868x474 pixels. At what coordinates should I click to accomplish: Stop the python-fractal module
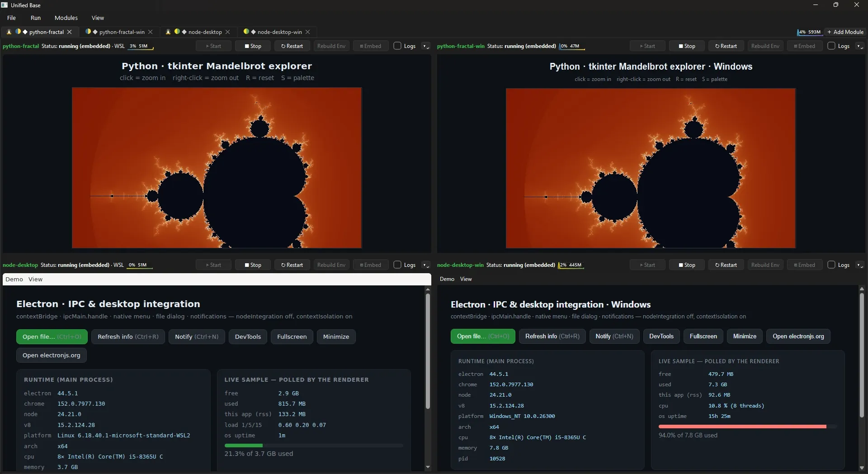coord(253,46)
